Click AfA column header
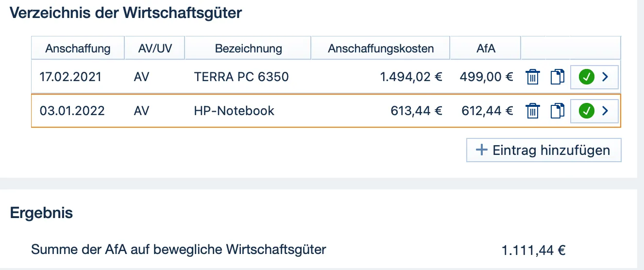Viewport: 644px width, 270px height. pyautogui.click(x=486, y=49)
